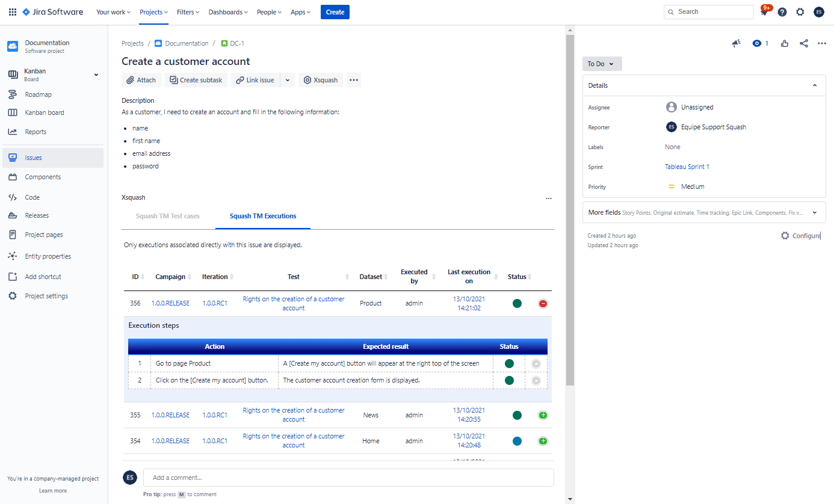Image resolution: width=834 pixels, height=504 pixels.
Task: Click the Add a comment field
Action: (x=348, y=478)
